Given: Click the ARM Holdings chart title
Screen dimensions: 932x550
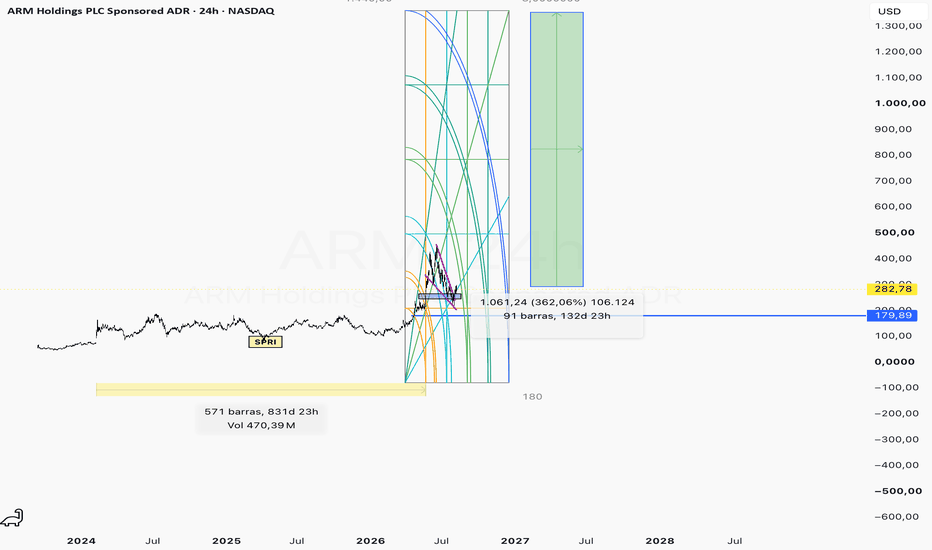Looking at the screenshot, I should [141, 11].
